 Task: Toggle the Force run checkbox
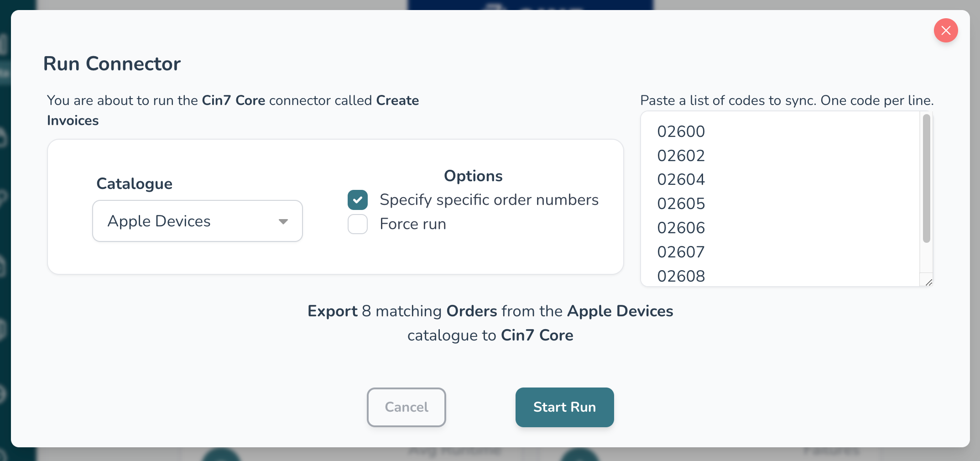(357, 224)
